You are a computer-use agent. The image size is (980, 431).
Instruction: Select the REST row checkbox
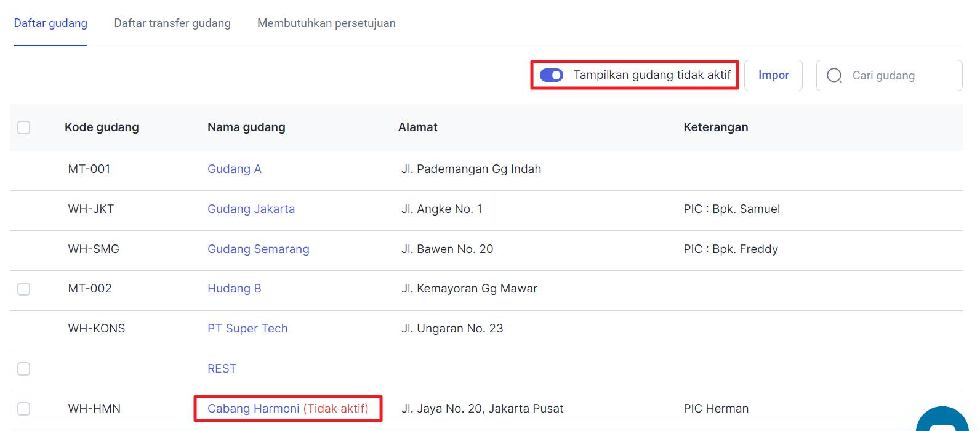pyautogui.click(x=24, y=369)
